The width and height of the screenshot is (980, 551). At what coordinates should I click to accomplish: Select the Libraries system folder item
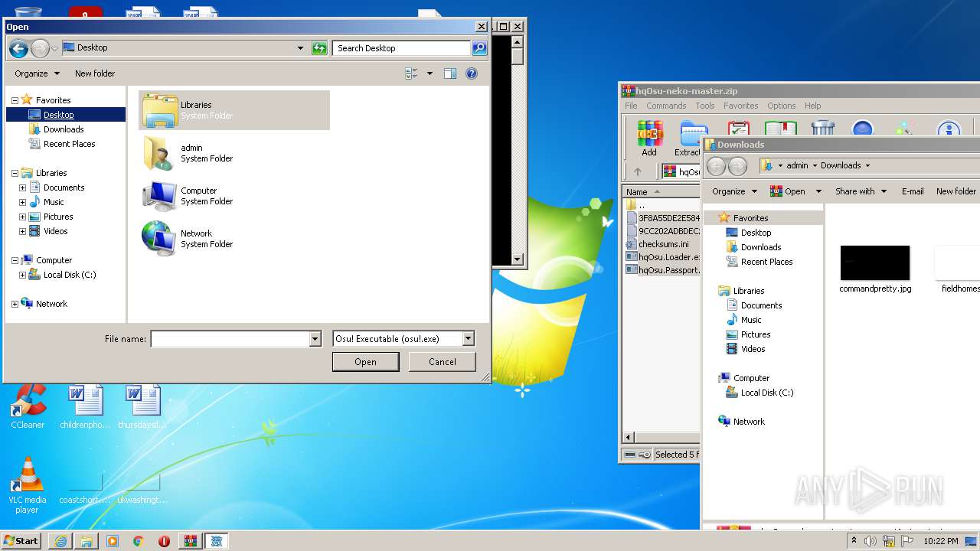pos(234,110)
